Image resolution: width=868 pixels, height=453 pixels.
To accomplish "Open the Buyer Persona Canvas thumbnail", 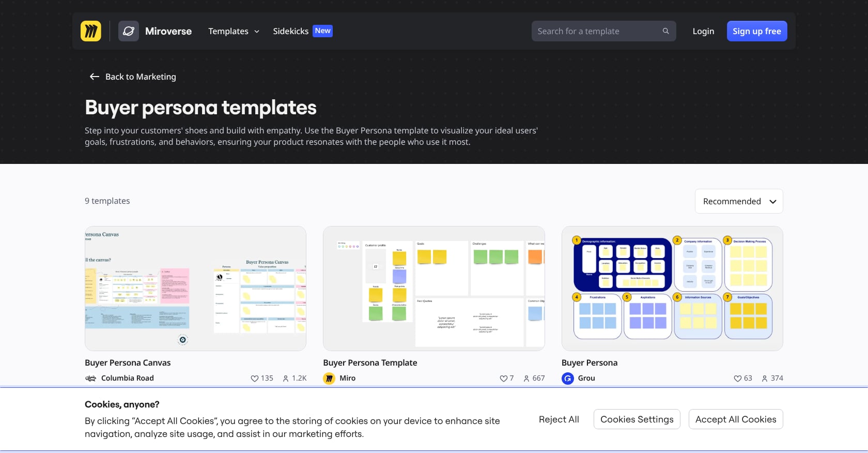I will 195,289.
